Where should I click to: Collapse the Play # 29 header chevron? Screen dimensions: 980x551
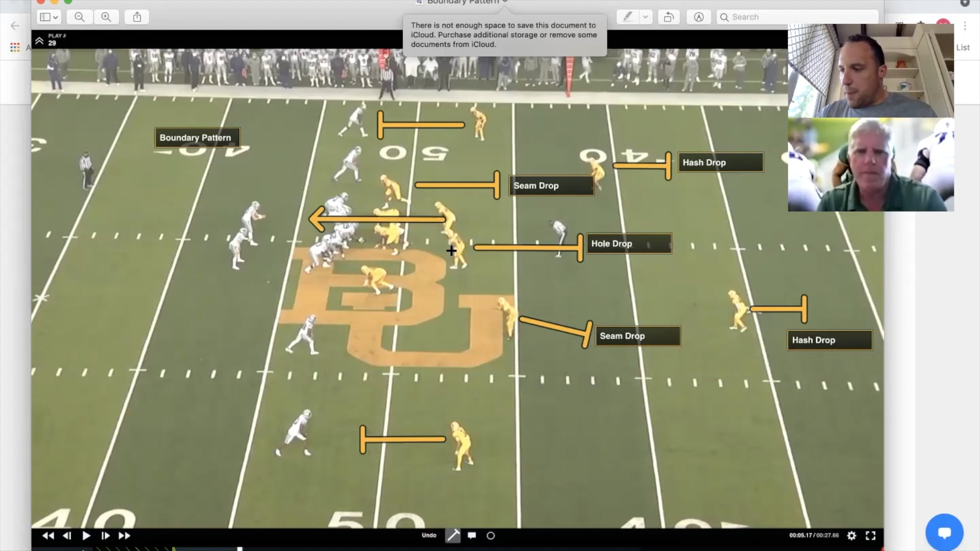click(39, 40)
